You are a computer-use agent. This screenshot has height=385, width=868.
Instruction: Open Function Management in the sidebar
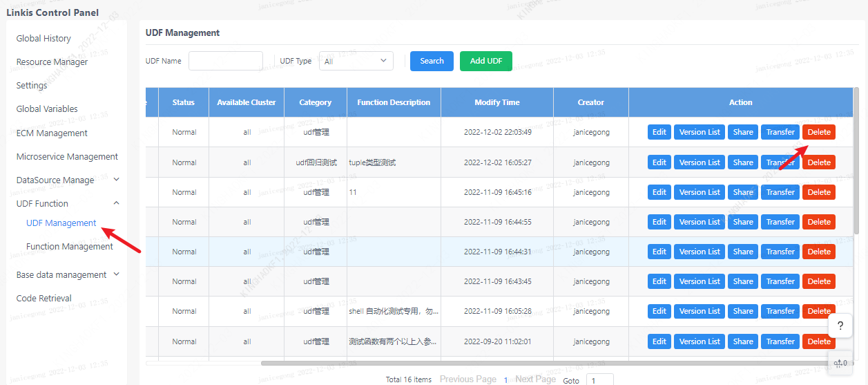(69, 247)
